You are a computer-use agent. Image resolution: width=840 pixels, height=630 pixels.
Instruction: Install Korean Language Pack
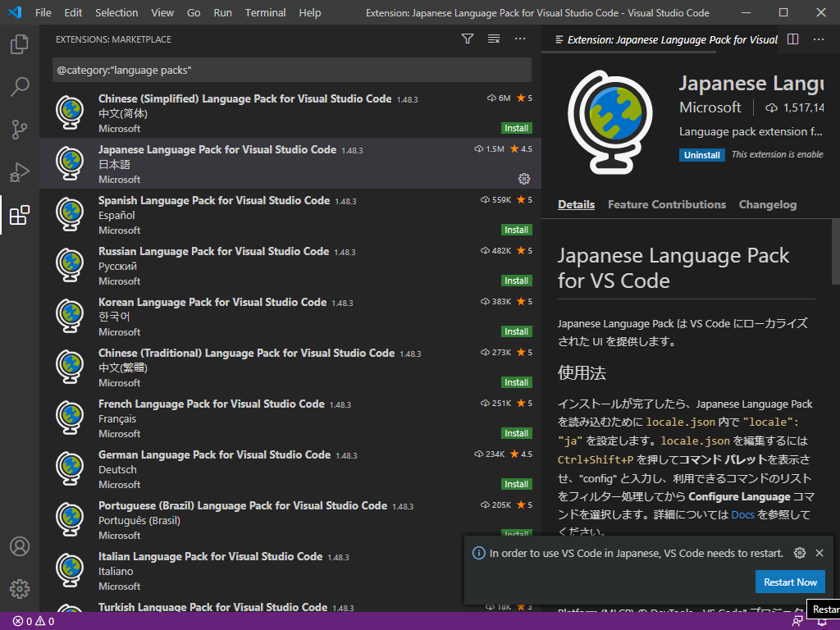tap(517, 331)
